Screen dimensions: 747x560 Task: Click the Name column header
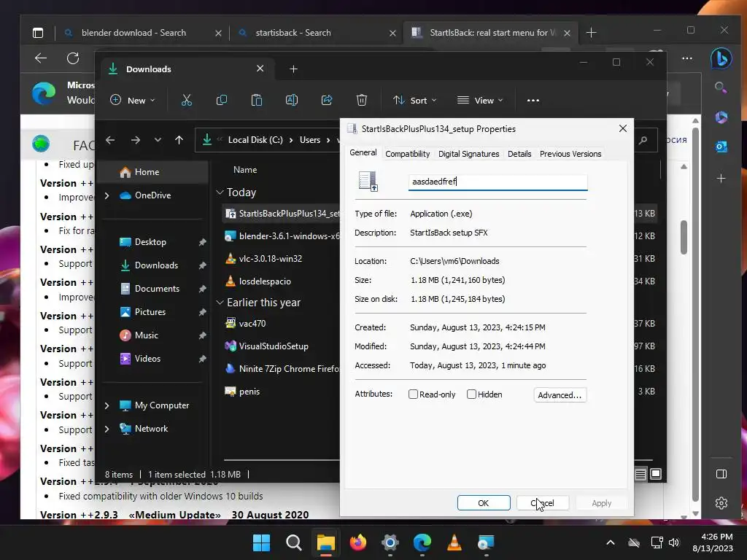tap(245, 169)
